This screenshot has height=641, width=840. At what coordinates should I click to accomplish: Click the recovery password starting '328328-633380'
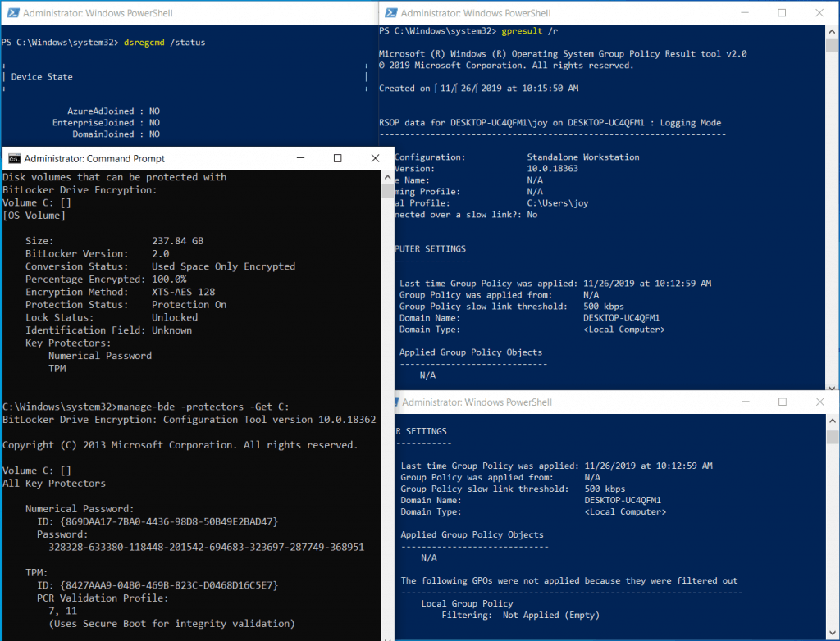pyautogui.click(x=206, y=548)
